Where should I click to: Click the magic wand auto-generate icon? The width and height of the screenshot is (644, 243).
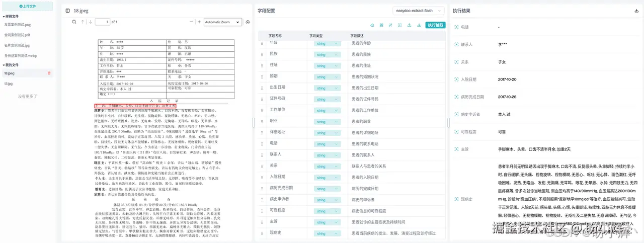coord(390,25)
